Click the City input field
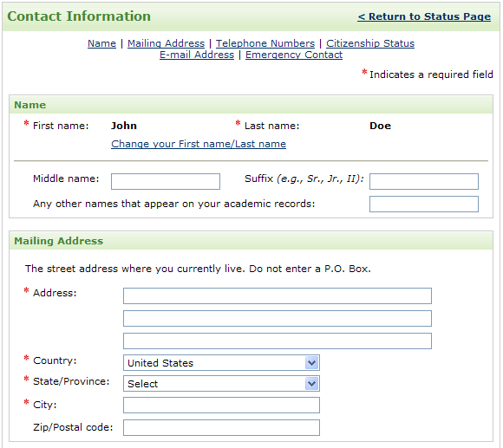This screenshot has width=503, height=448. (221, 405)
